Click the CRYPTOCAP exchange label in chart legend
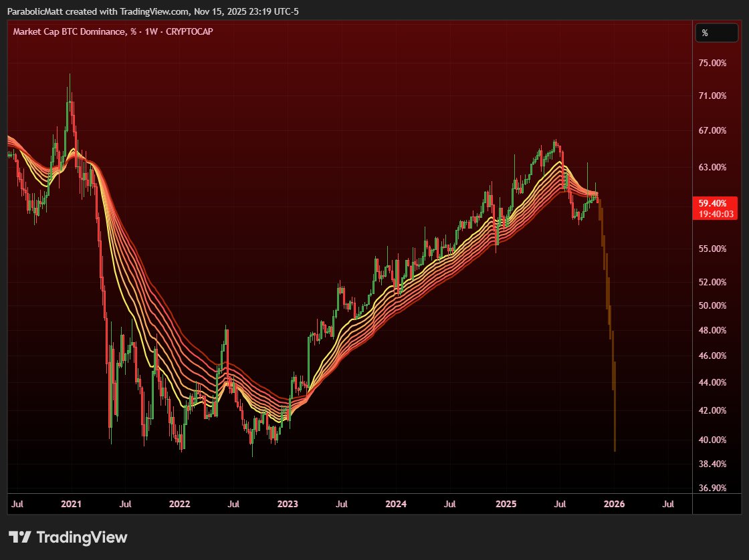The width and height of the screenshot is (749, 560). click(189, 31)
